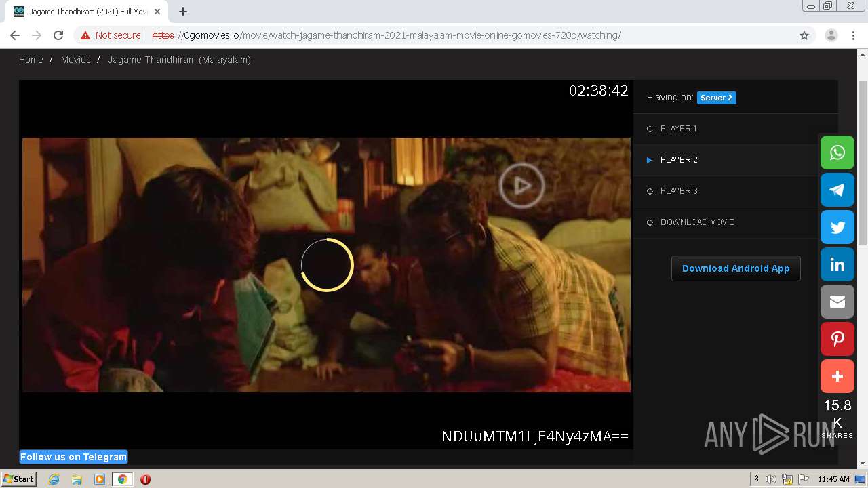
Task: Open Movies breadcrumb link
Action: (75, 60)
